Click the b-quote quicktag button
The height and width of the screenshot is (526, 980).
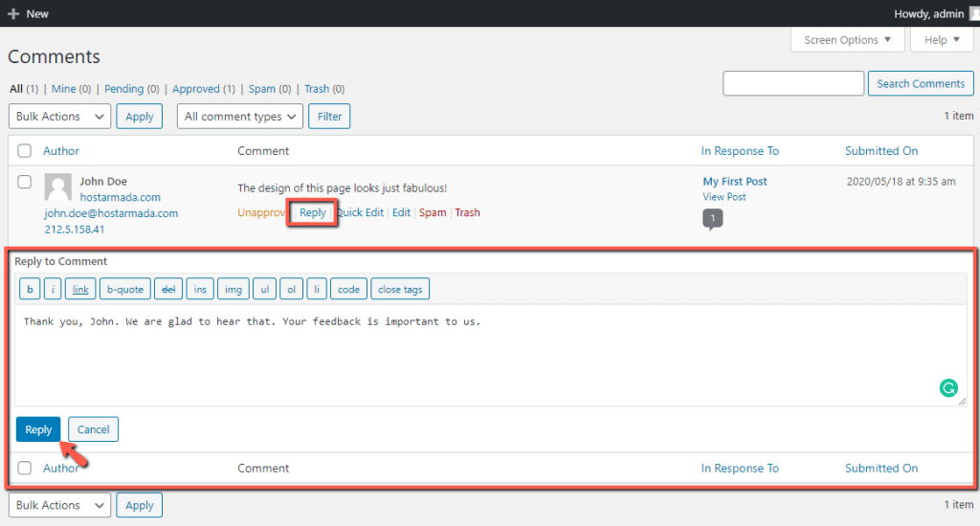pyautogui.click(x=125, y=289)
